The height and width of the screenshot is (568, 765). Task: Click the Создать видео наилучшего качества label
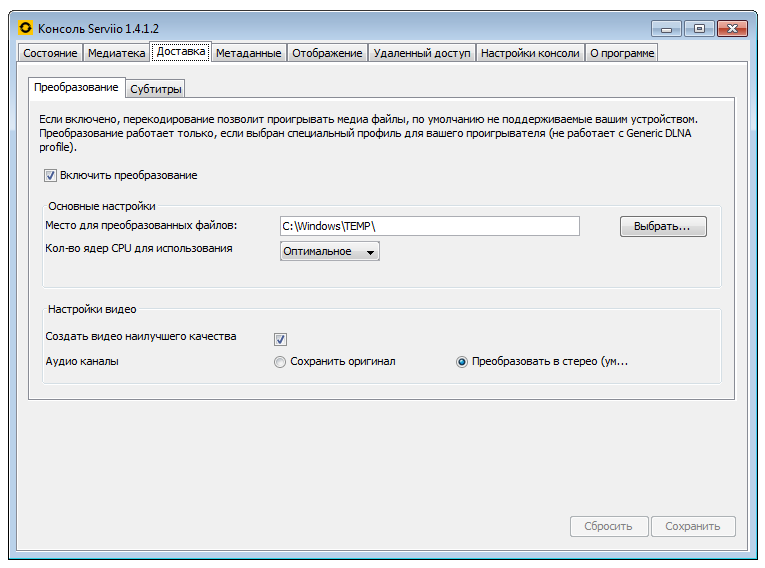[x=141, y=336]
